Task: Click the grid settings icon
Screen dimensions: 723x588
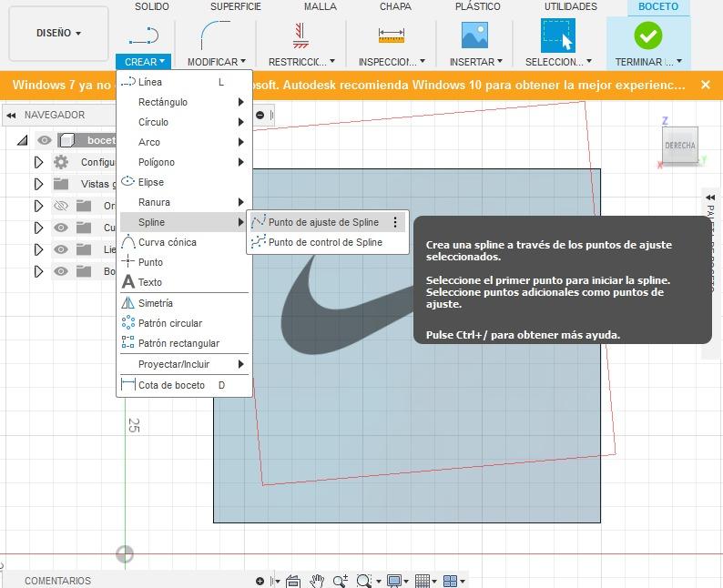Action: coord(423,581)
